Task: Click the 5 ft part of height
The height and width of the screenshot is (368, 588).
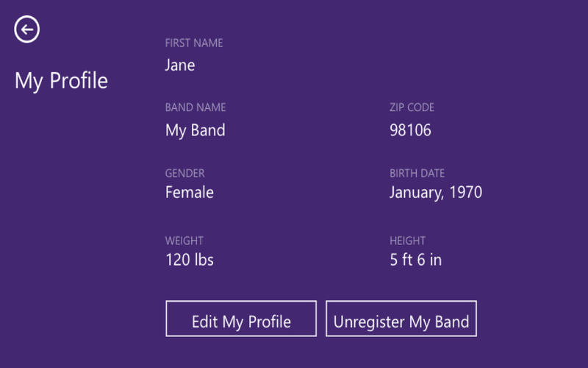Action: click(401, 260)
